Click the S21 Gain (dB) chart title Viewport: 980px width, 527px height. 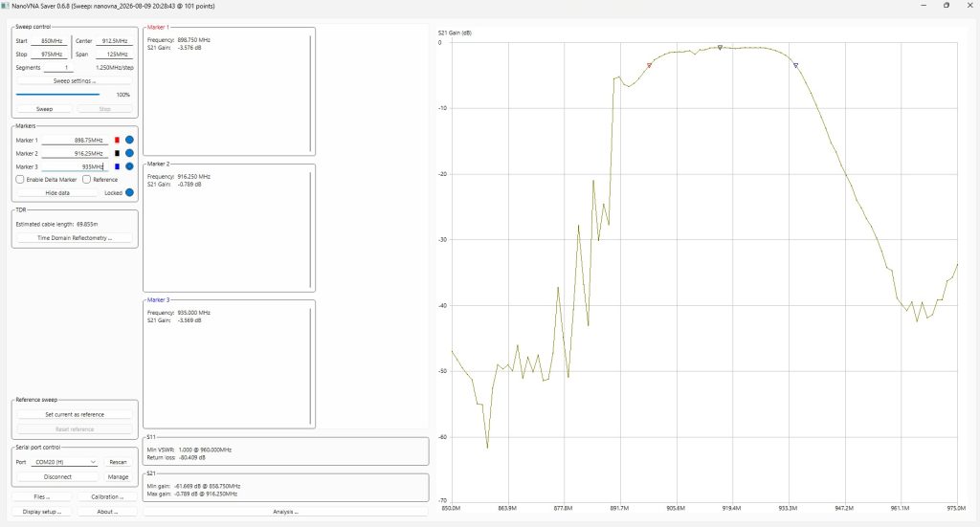tap(455, 33)
